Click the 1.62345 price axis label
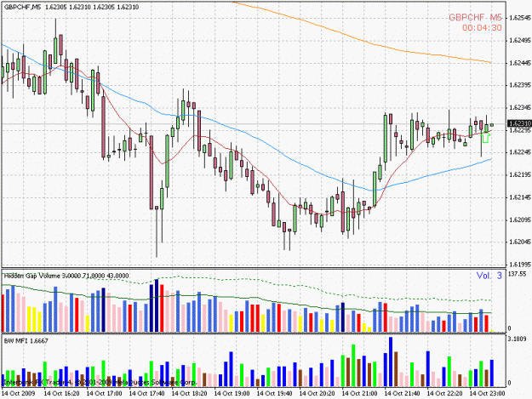The height and width of the screenshot is (399, 532). tap(520, 107)
